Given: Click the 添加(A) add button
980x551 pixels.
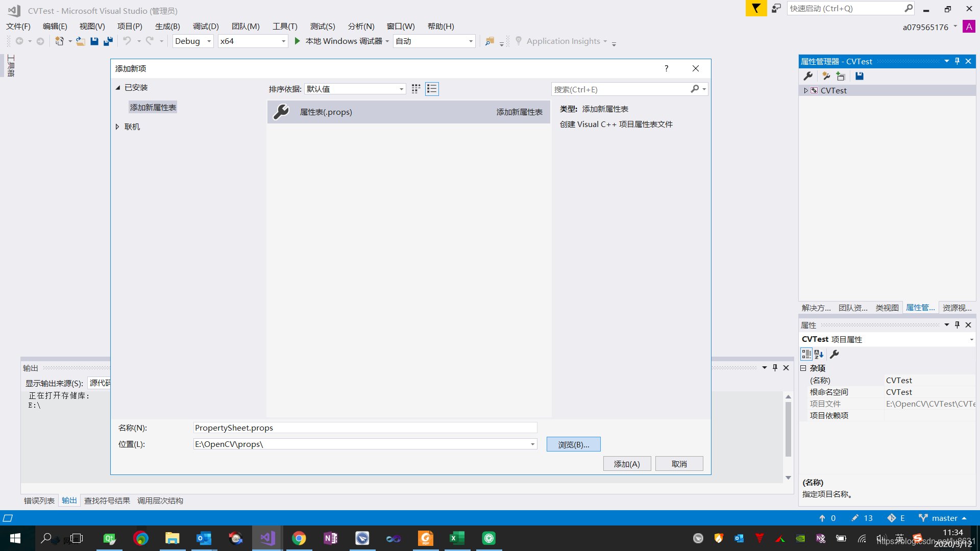Looking at the screenshot, I should (x=626, y=464).
